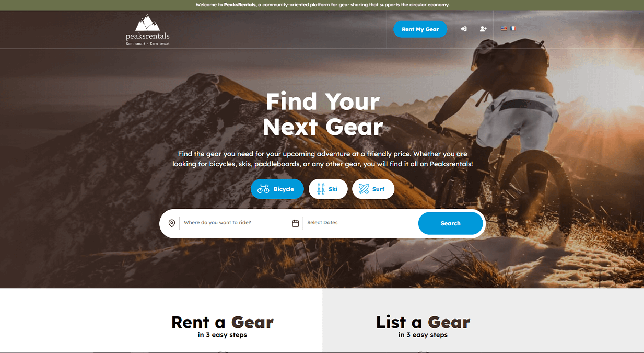Click the List a Gear section heading
644x353 pixels.
(x=423, y=322)
